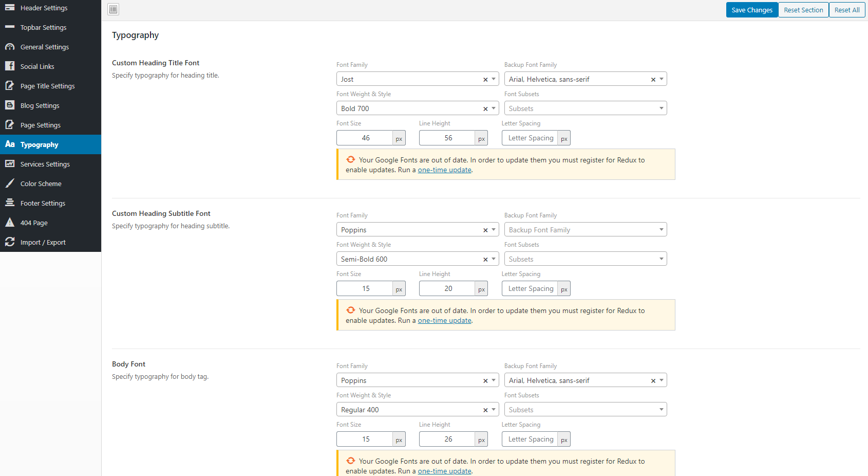This screenshot has height=476, width=868.
Task: Open Services Settings section
Action: tap(50, 164)
